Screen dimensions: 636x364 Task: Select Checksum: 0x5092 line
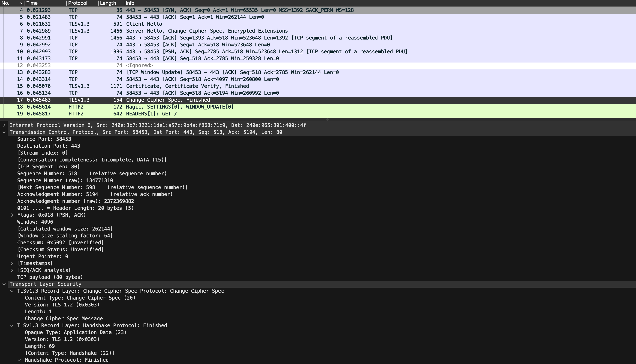point(60,243)
